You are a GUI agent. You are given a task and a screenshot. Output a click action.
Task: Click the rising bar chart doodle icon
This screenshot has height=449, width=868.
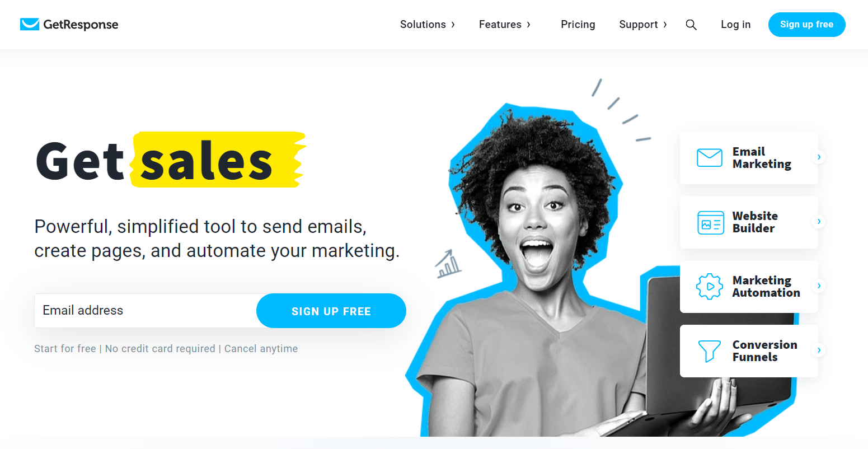pyautogui.click(x=448, y=264)
